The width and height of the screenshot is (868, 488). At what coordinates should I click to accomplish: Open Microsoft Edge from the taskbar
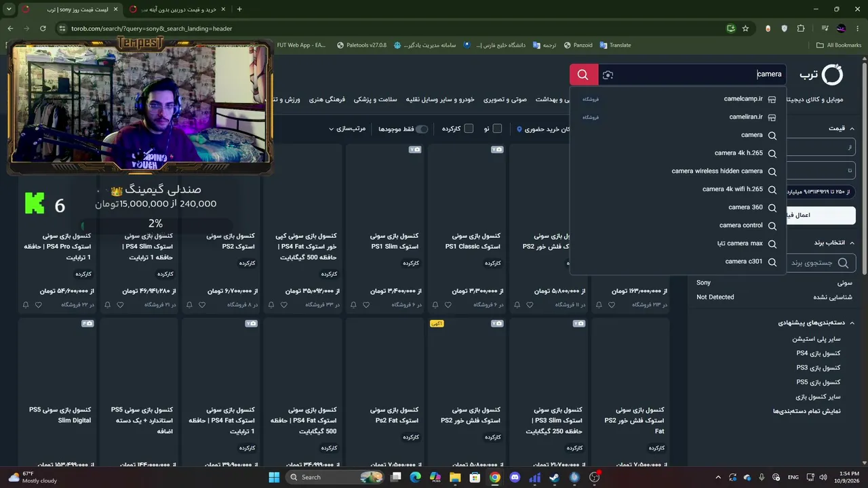[415, 477]
